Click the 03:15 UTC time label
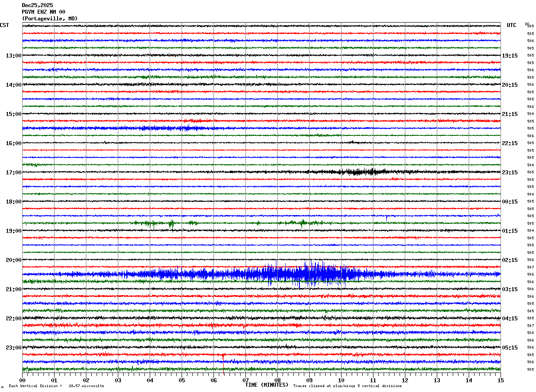The width and height of the screenshot is (536, 392). pyautogui.click(x=510, y=289)
